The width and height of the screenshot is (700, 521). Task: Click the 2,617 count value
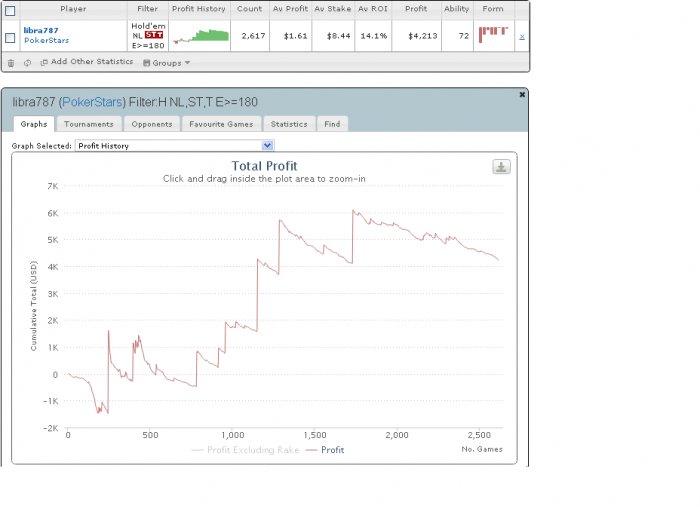[253, 36]
